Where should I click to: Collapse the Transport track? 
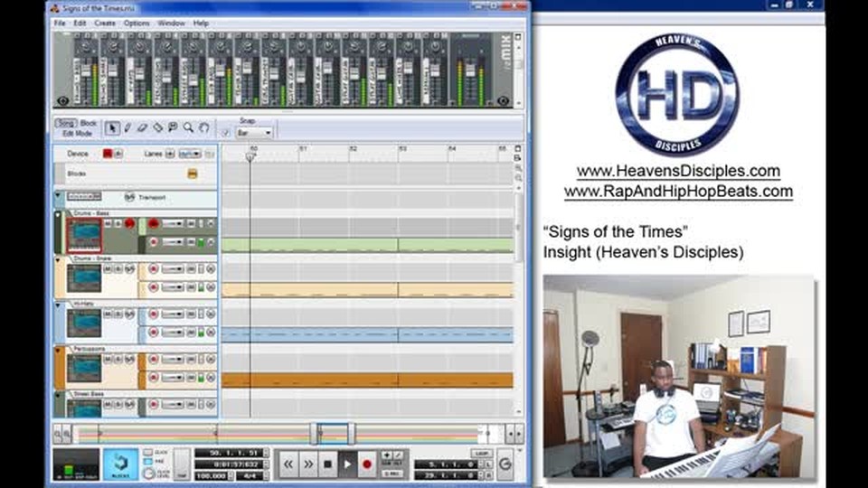(58, 196)
